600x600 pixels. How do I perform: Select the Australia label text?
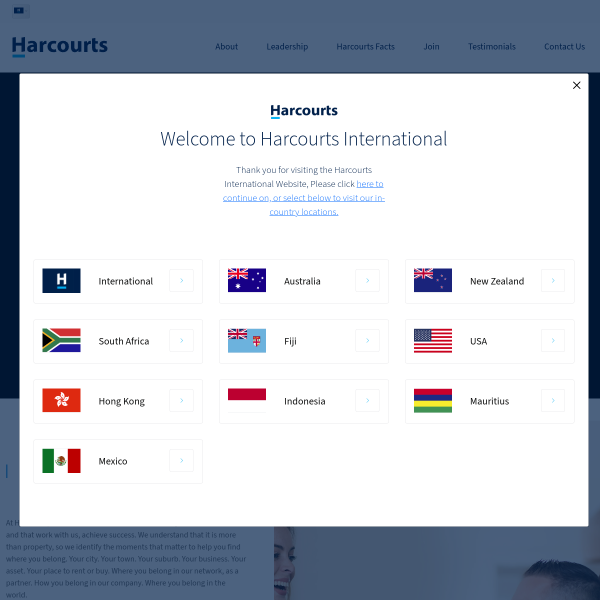point(302,281)
